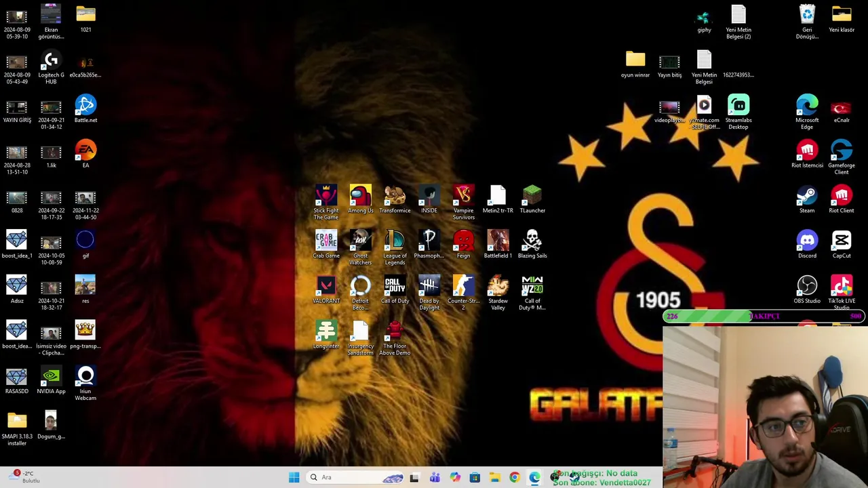Open Task View from the taskbar

(414, 477)
